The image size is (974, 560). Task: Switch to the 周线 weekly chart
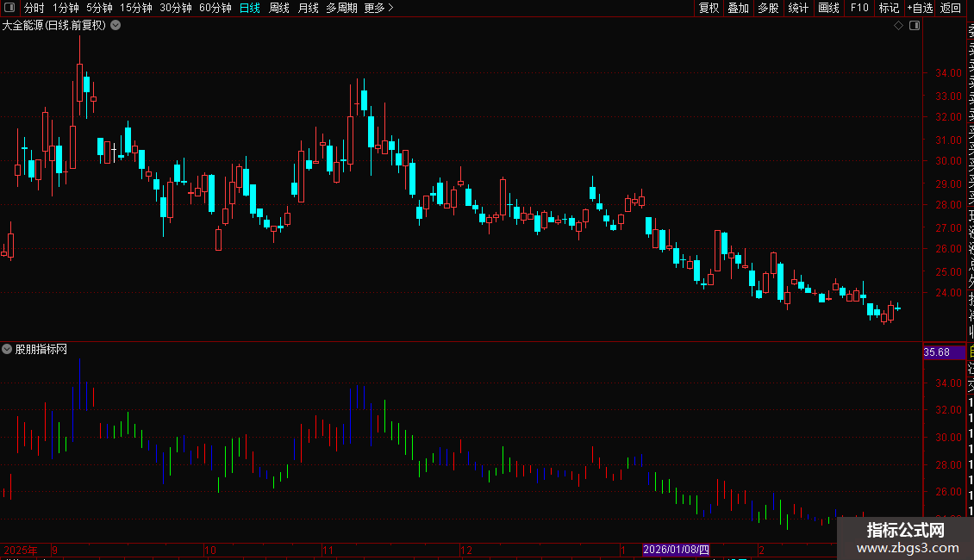tap(279, 8)
